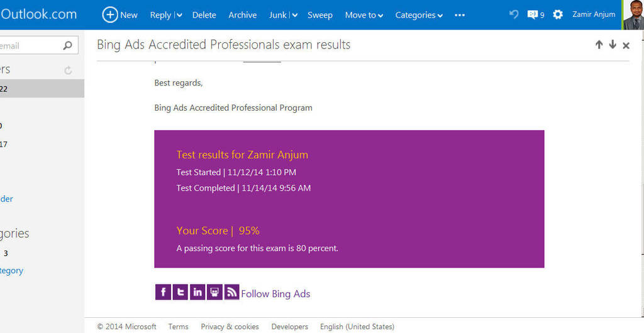Open the Follow Bing Ads link
Viewport: 644px width, 333px height.
coord(275,293)
